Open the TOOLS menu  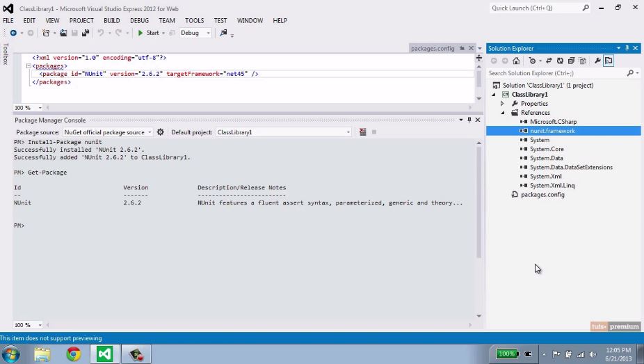pyautogui.click(x=194, y=20)
